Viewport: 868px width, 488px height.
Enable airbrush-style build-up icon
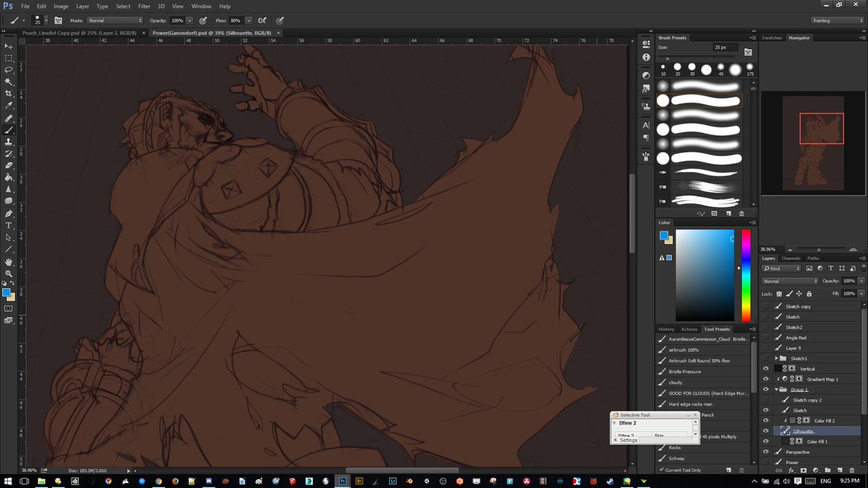click(x=262, y=20)
